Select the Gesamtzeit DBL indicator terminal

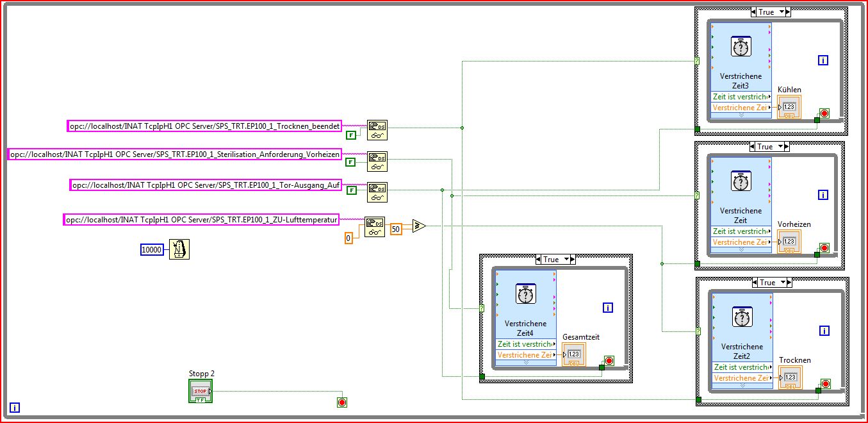coord(574,354)
